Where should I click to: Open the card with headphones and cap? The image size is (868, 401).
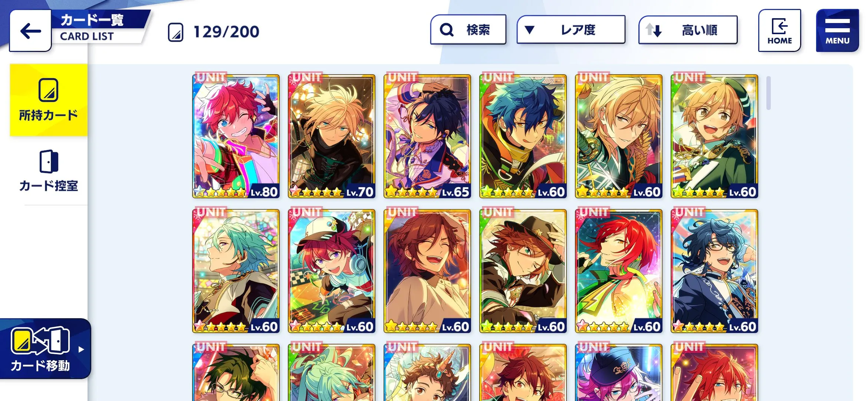332,271
